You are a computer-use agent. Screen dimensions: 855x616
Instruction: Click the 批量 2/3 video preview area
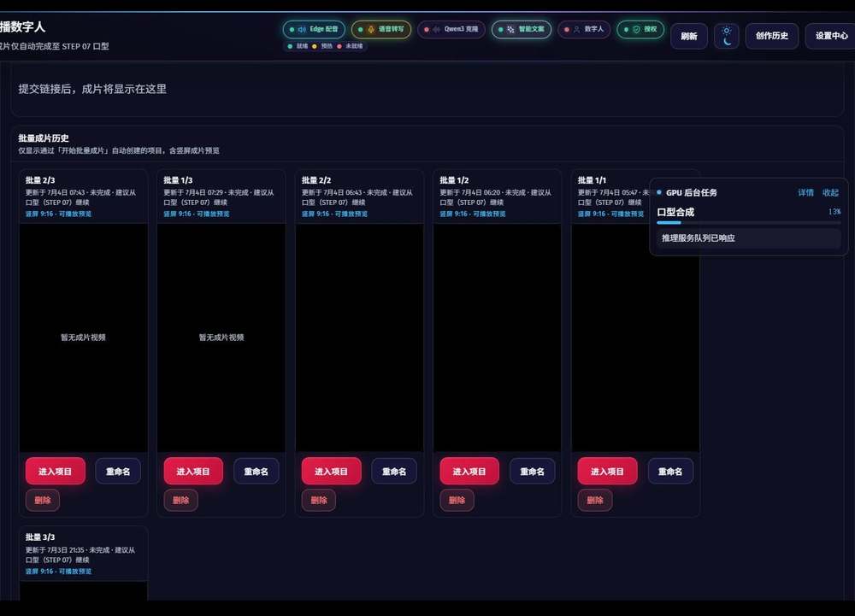point(84,337)
